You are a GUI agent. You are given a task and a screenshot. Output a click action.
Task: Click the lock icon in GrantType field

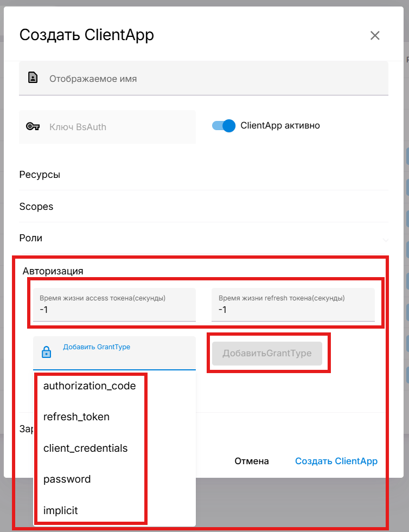tap(47, 352)
